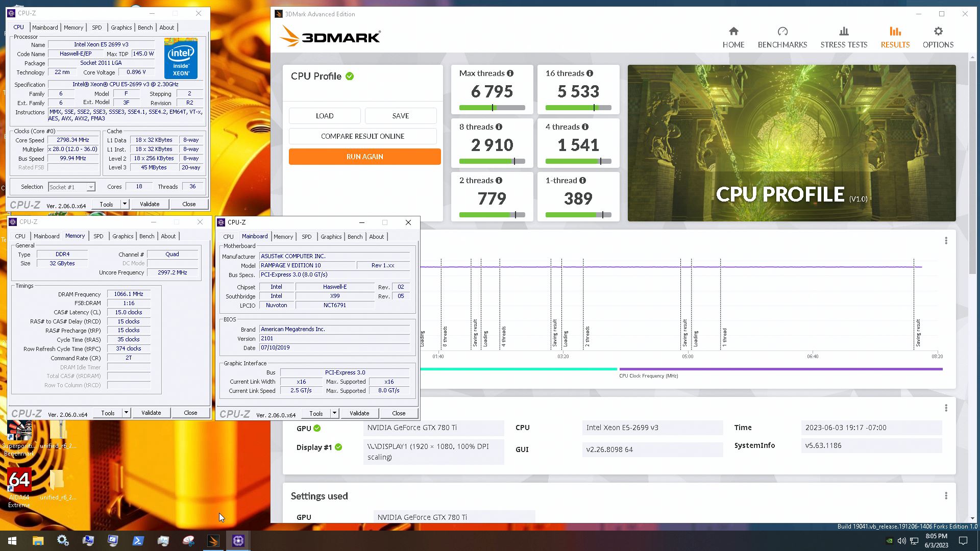Click info icon next to 8 threads
Screen dimensions: 980x551
point(499,127)
